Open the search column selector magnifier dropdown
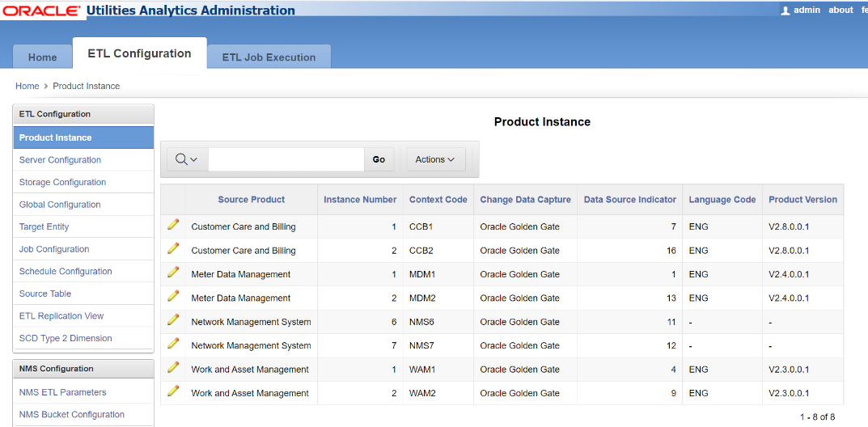Screen dimensions: 868x427 pyautogui.click(x=187, y=159)
